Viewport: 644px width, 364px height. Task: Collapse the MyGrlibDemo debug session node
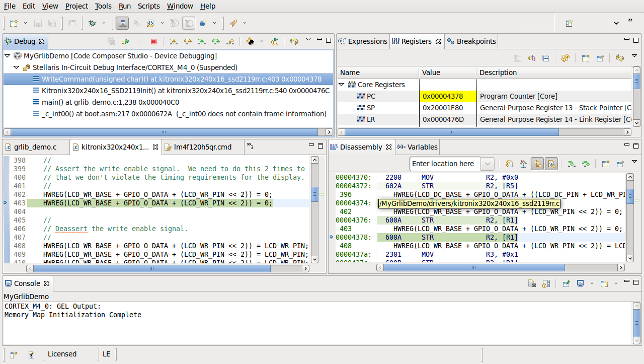tap(8, 56)
